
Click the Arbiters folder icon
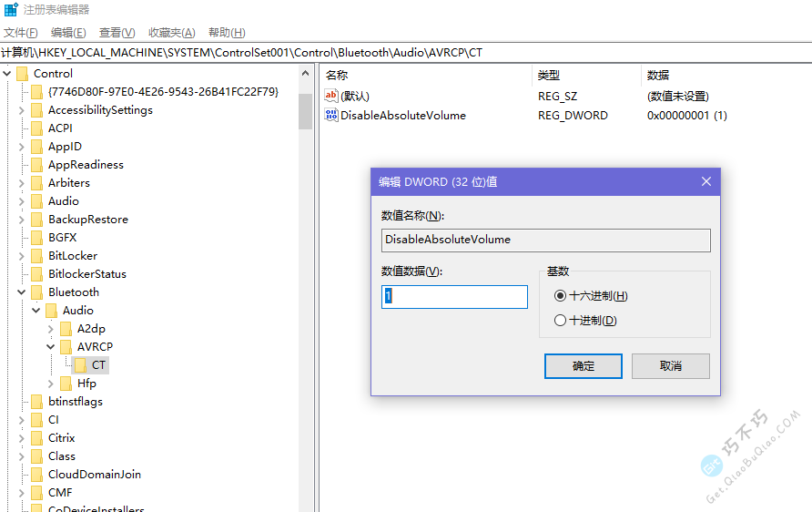(36, 183)
